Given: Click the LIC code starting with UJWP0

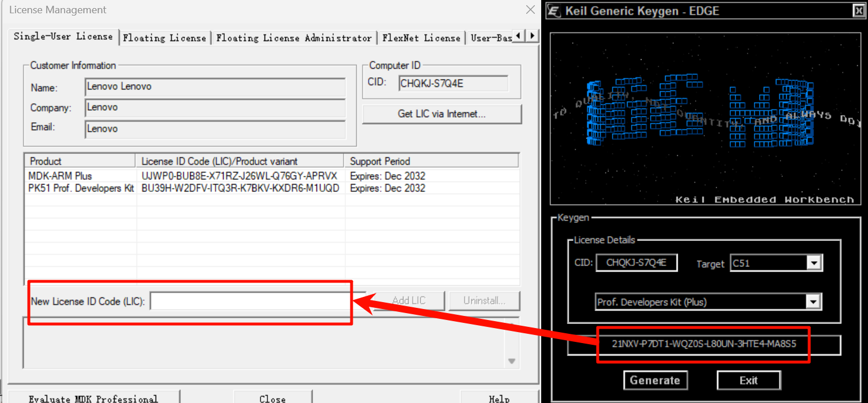Looking at the screenshot, I should point(239,176).
